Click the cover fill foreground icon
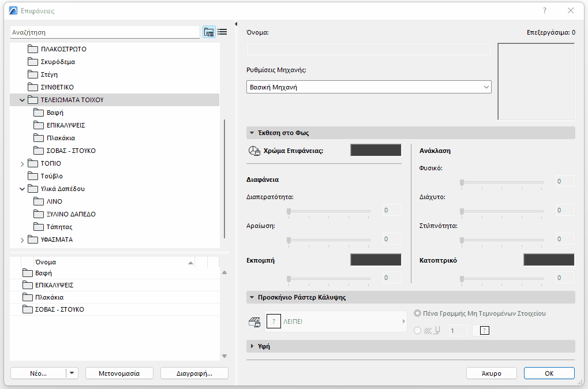This screenshot has width=588, height=389. click(254, 322)
